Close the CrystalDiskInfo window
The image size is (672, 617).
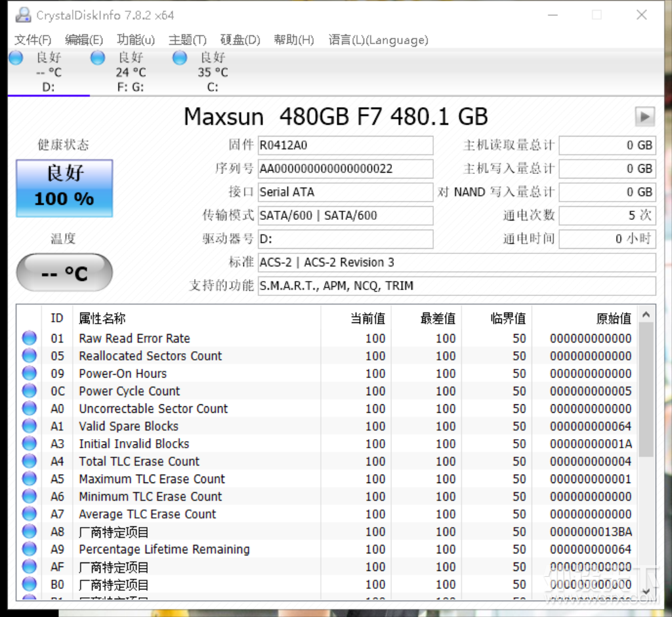point(642,14)
